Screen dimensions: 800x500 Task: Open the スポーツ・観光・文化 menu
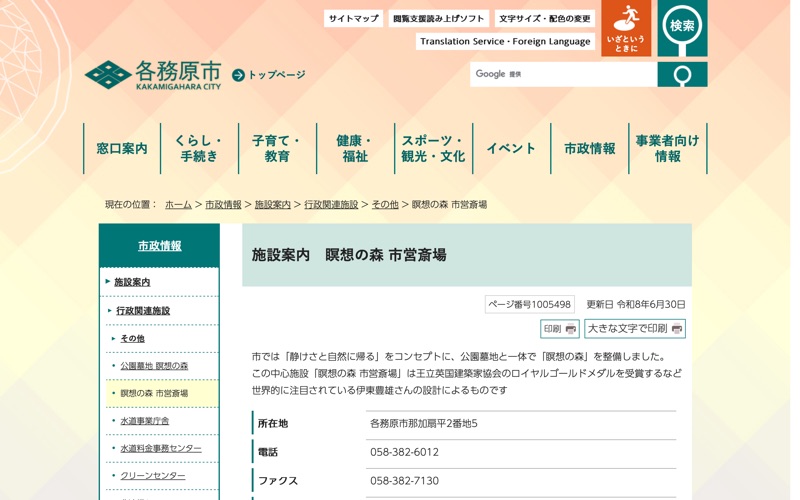click(x=433, y=148)
